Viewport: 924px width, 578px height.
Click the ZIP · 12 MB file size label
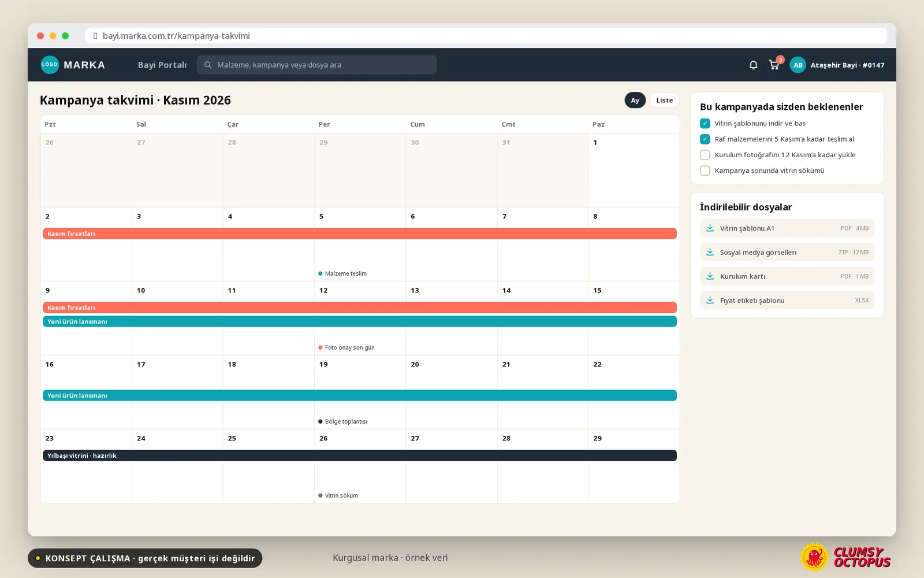pyautogui.click(x=854, y=253)
